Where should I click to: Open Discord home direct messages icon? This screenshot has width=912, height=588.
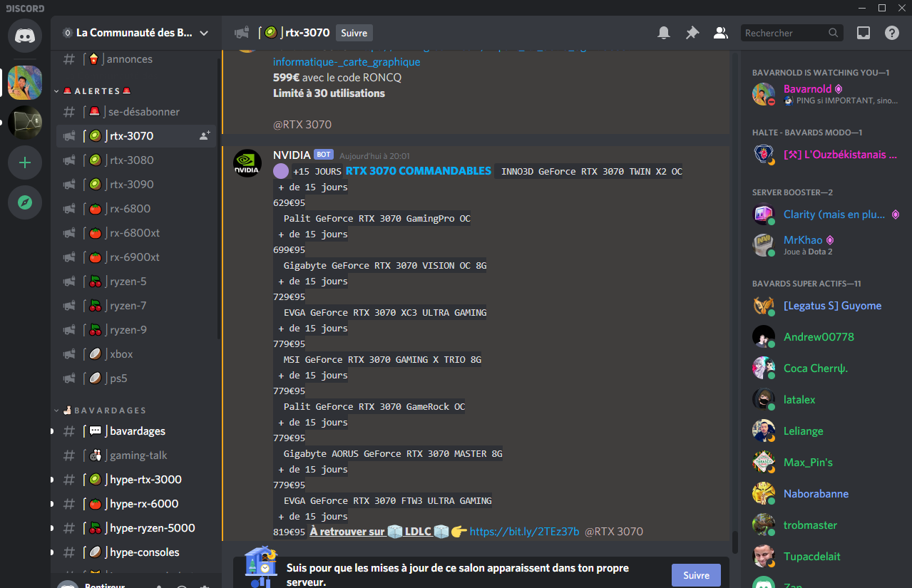(25, 36)
